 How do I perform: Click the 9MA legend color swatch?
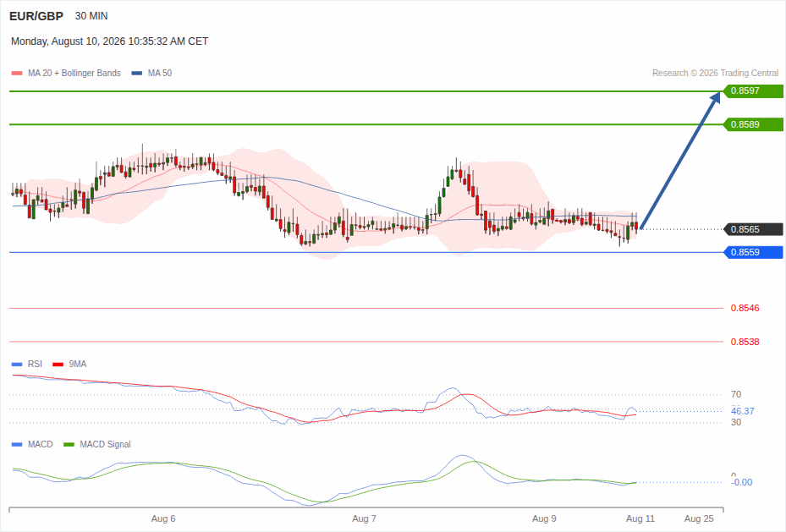58,365
